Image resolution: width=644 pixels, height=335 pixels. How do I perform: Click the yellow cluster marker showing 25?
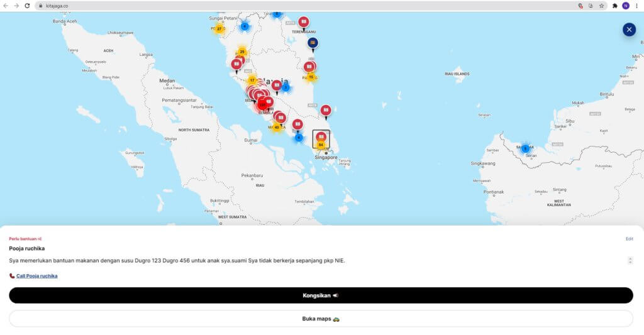(x=242, y=52)
